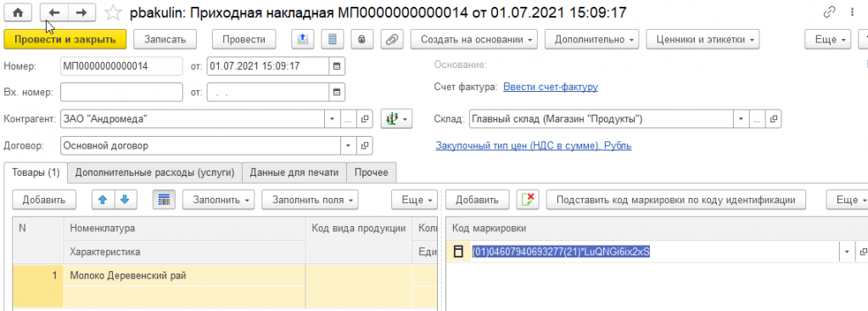Click the barcode search icon in goods toolbar
The width and height of the screenshot is (868, 311).
click(x=164, y=201)
